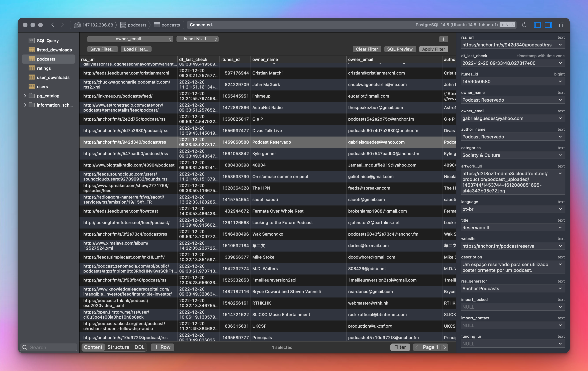Click Load Filter... button

[x=136, y=49]
